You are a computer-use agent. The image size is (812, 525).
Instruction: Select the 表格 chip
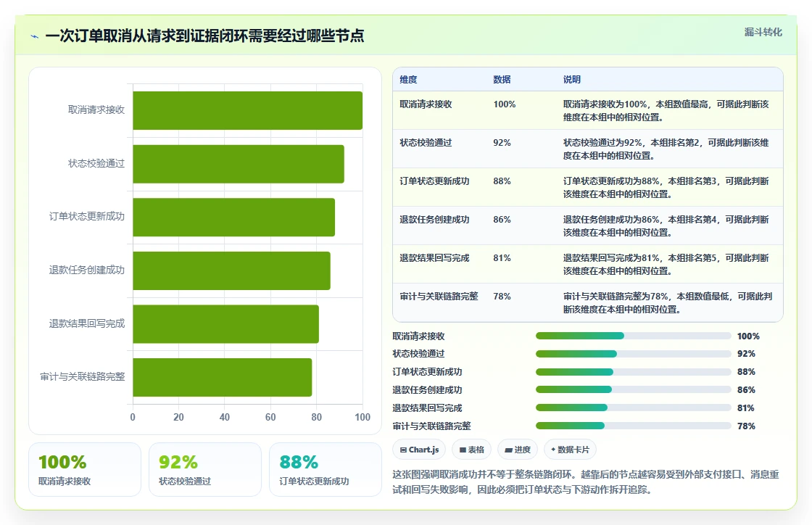[x=471, y=450]
